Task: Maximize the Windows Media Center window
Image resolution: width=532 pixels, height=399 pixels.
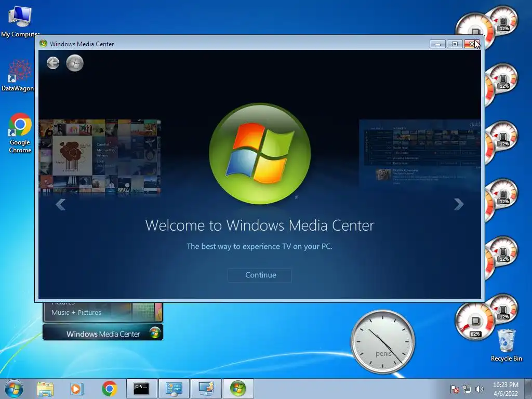Action: click(455, 44)
